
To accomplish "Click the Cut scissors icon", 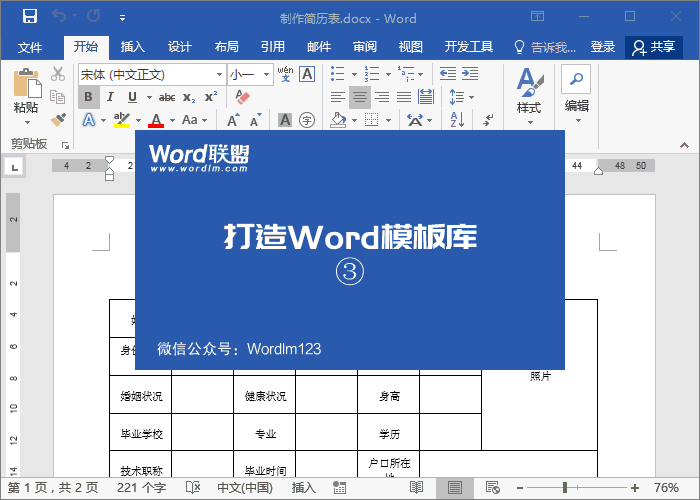I will 58,74.
